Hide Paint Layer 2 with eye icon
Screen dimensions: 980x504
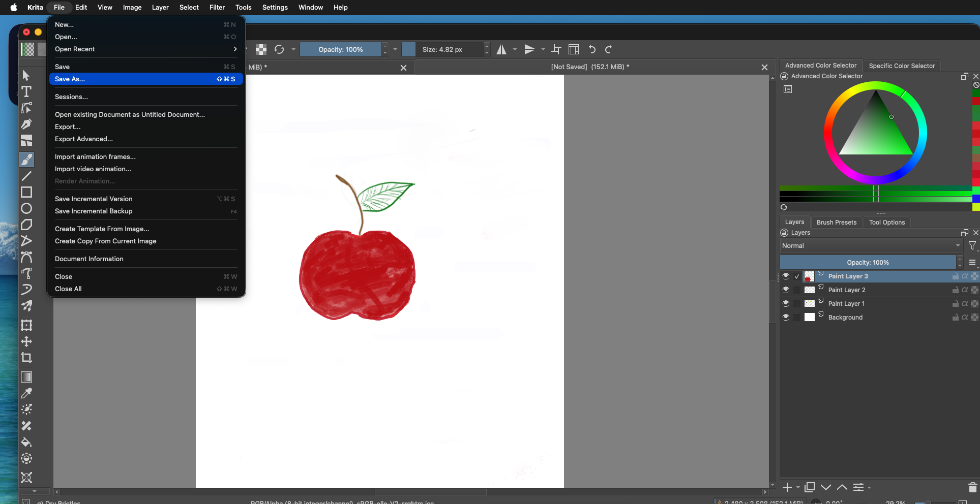(786, 290)
